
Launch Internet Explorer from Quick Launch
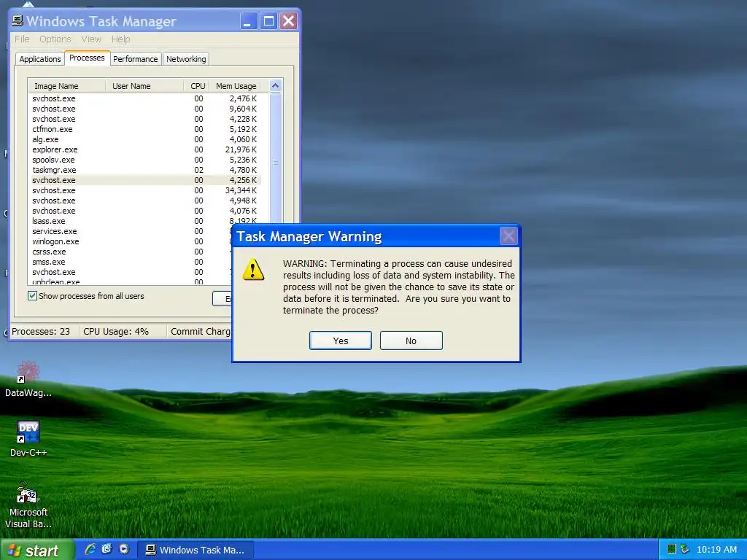[x=90, y=549]
